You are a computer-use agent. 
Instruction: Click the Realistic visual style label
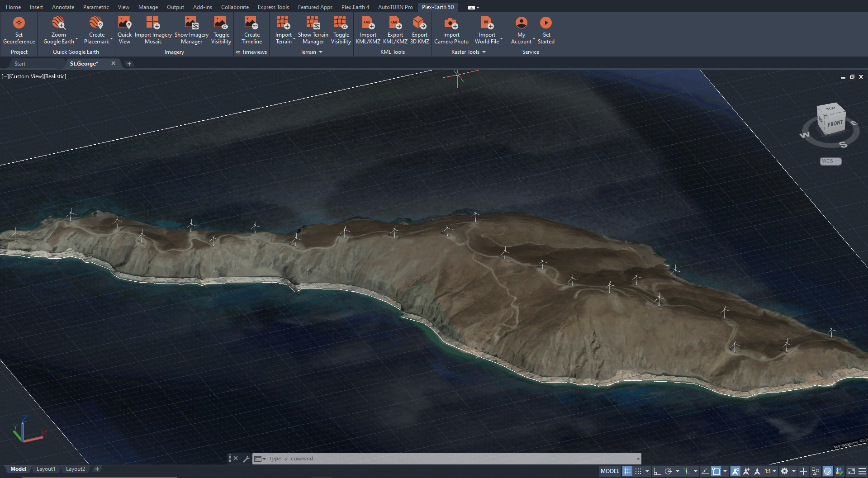click(55, 76)
